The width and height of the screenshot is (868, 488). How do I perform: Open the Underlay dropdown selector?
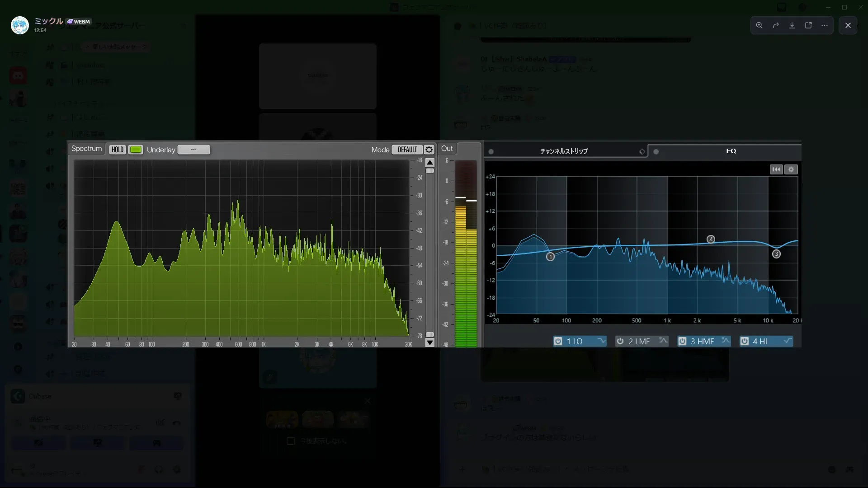(x=193, y=150)
